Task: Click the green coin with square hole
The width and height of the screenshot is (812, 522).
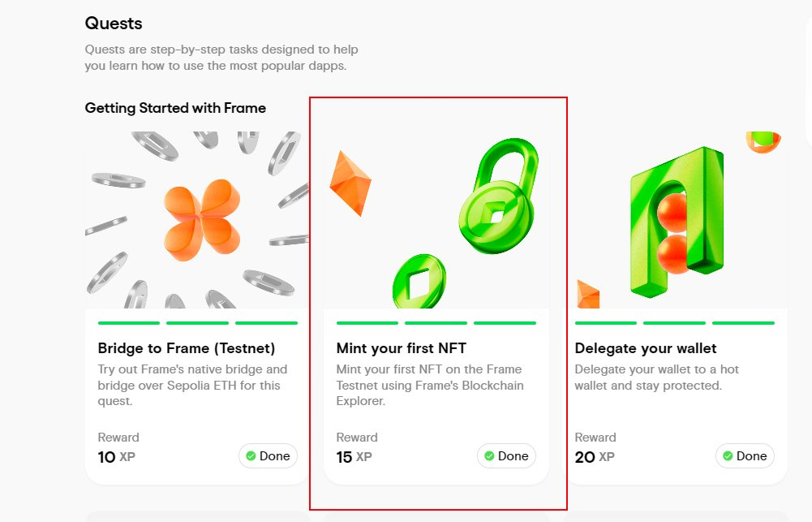Action: (419, 282)
